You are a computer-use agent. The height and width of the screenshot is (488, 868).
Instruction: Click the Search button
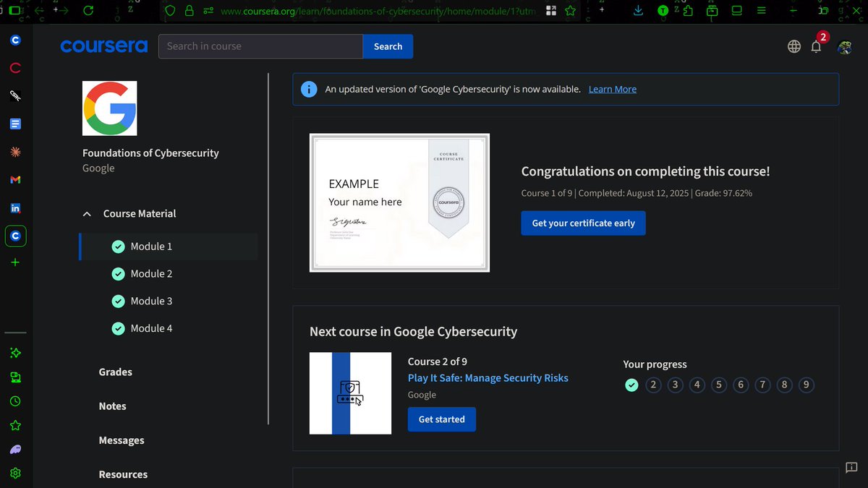pyautogui.click(x=388, y=46)
